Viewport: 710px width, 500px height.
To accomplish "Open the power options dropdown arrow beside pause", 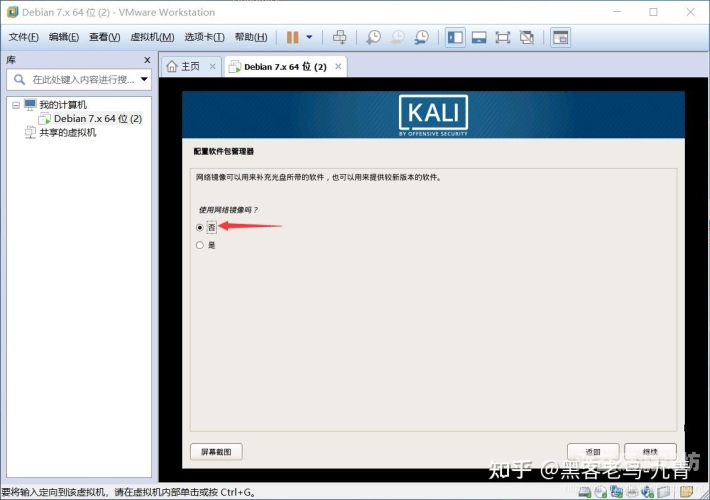I will pyautogui.click(x=309, y=37).
